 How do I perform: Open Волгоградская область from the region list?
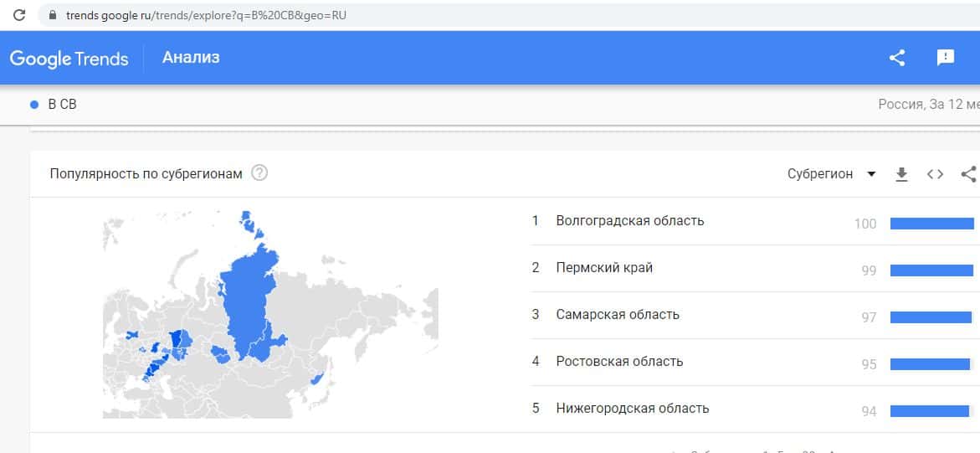tap(629, 221)
